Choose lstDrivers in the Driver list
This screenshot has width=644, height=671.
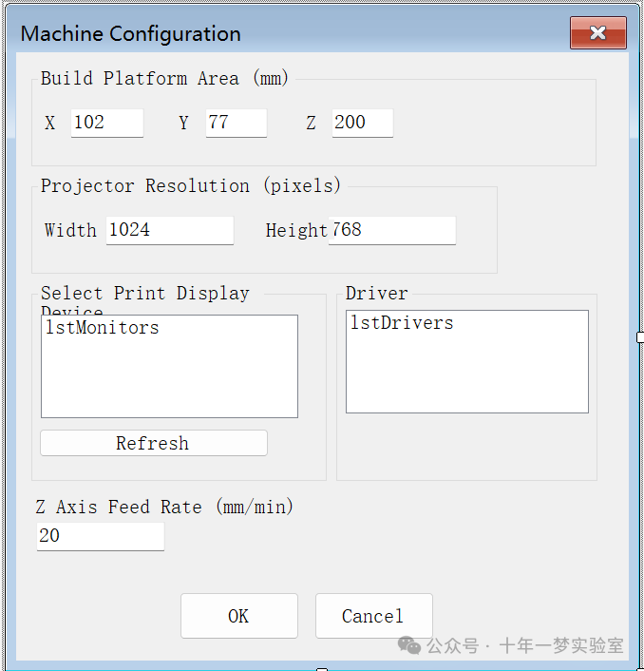click(x=402, y=323)
